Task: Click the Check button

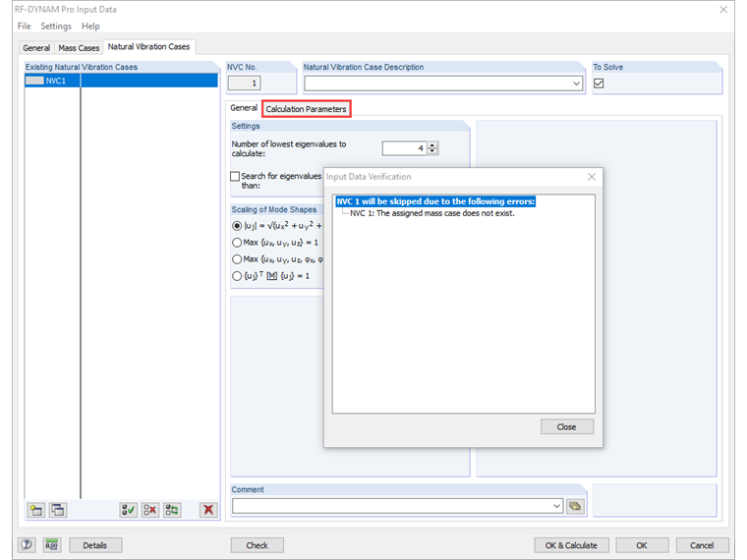Action: pos(258,545)
